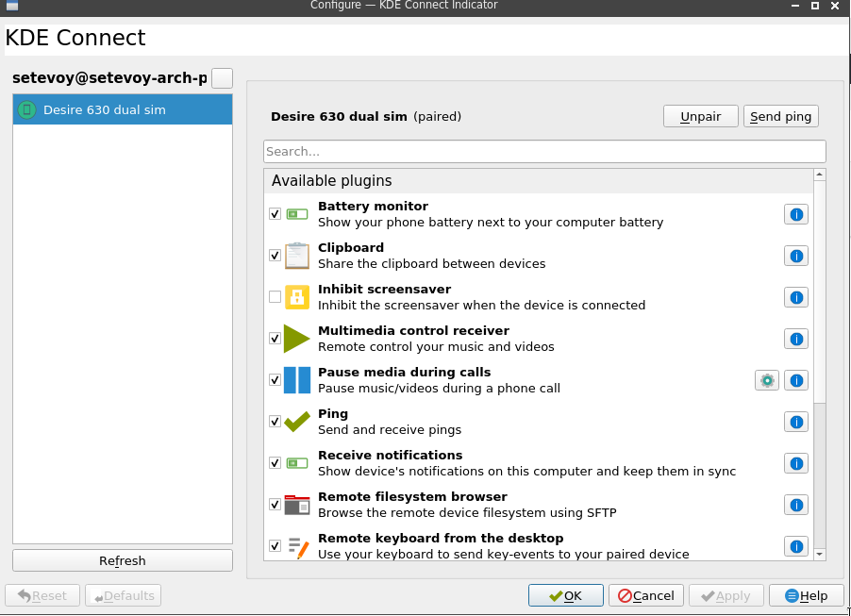
Task: Enable the Inhibit screensaver checkbox
Action: point(275,297)
